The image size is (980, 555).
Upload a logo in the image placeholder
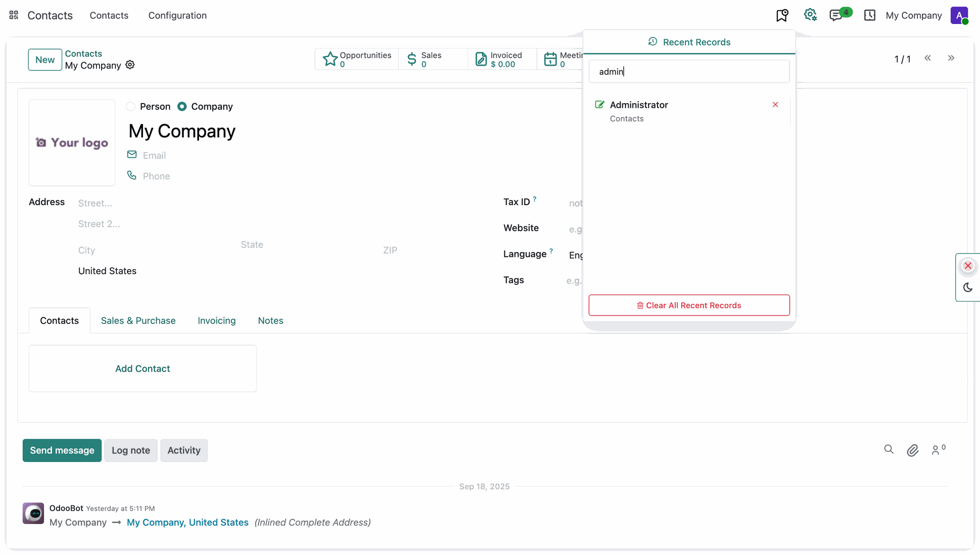72,142
